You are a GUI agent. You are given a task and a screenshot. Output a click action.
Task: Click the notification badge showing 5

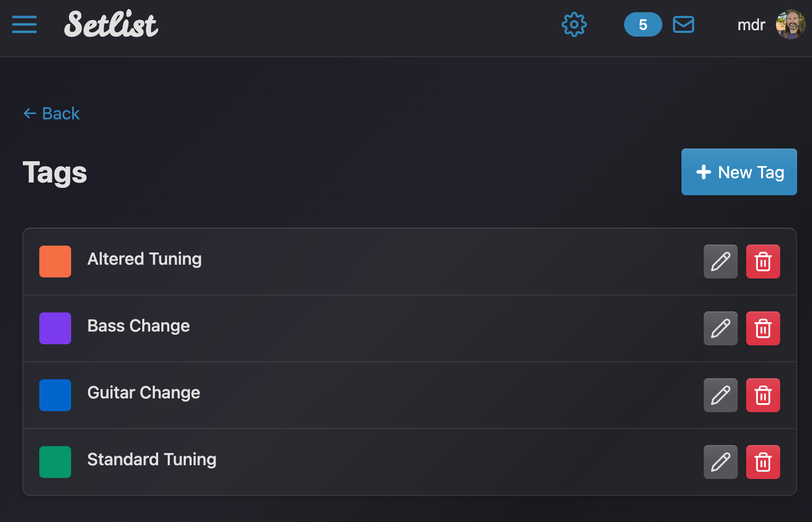pyautogui.click(x=643, y=24)
